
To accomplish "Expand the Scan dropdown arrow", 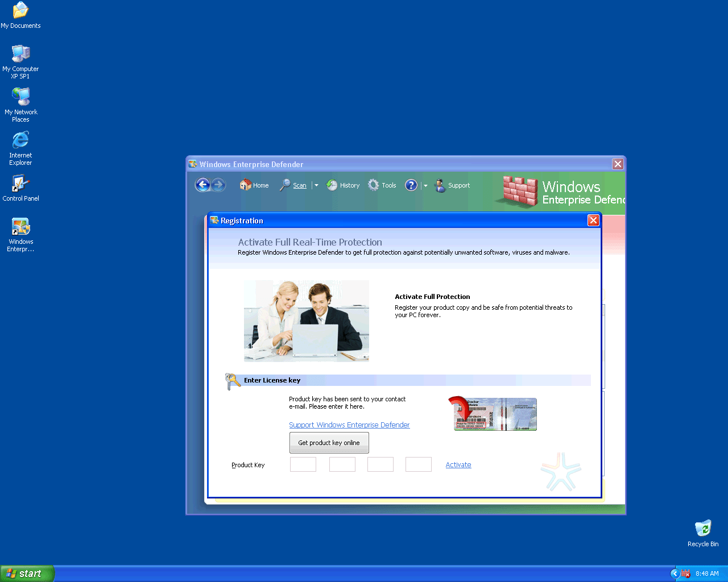I will click(x=316, y=185).
